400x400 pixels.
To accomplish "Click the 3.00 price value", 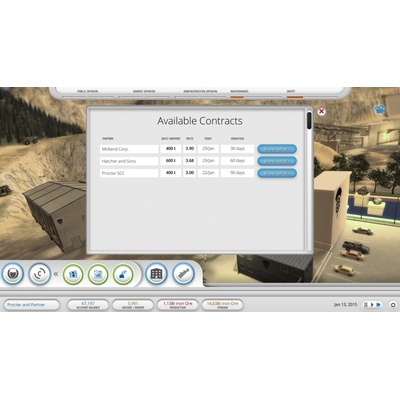I will point(190,173).
